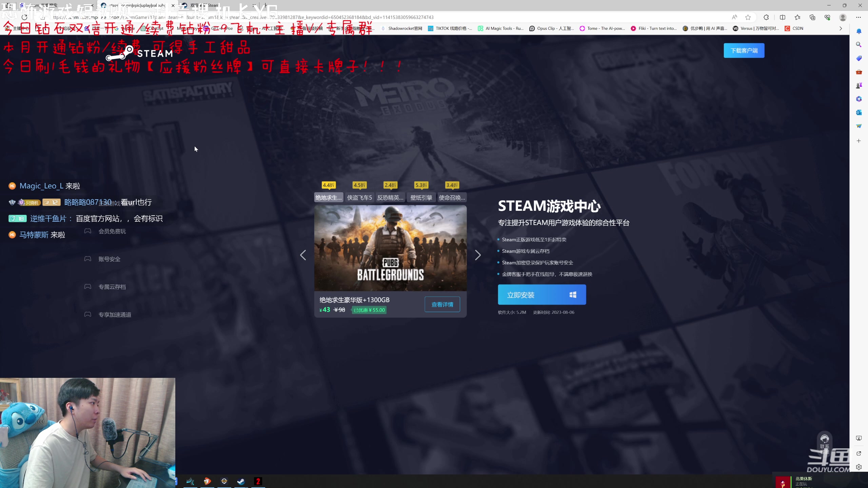Viewport: 868px width, 488px height.
Task: Switch to the 欢迎来Steam browser tab
Action: [x=203, y=6]
